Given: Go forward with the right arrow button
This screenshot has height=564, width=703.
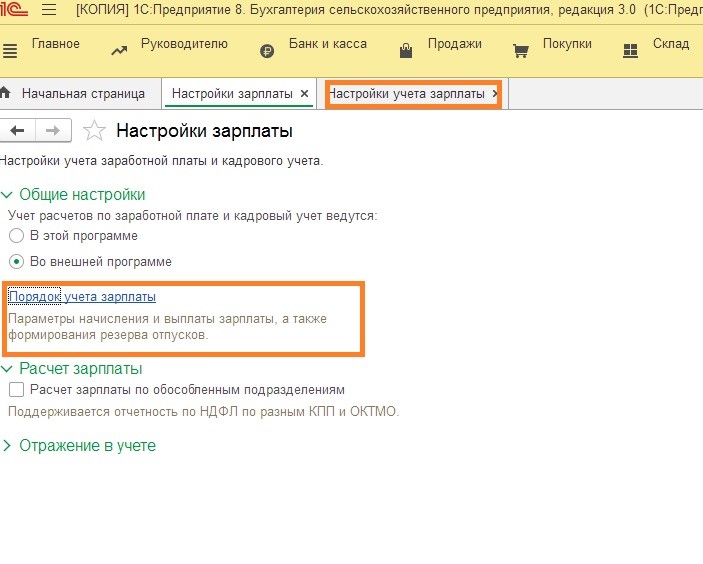Looking at the screenshot, I should [x=53, y=130].
